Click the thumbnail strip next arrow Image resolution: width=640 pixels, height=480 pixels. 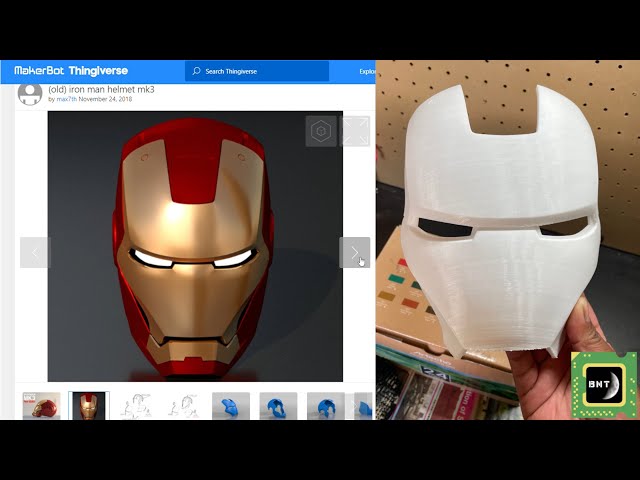(x=354, y=406)
